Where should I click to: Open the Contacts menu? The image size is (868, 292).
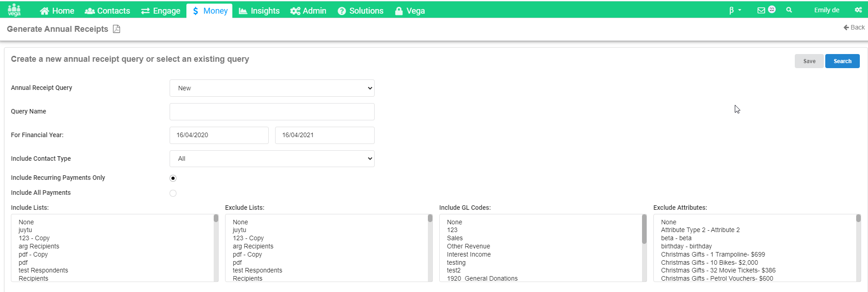(108, 11)
